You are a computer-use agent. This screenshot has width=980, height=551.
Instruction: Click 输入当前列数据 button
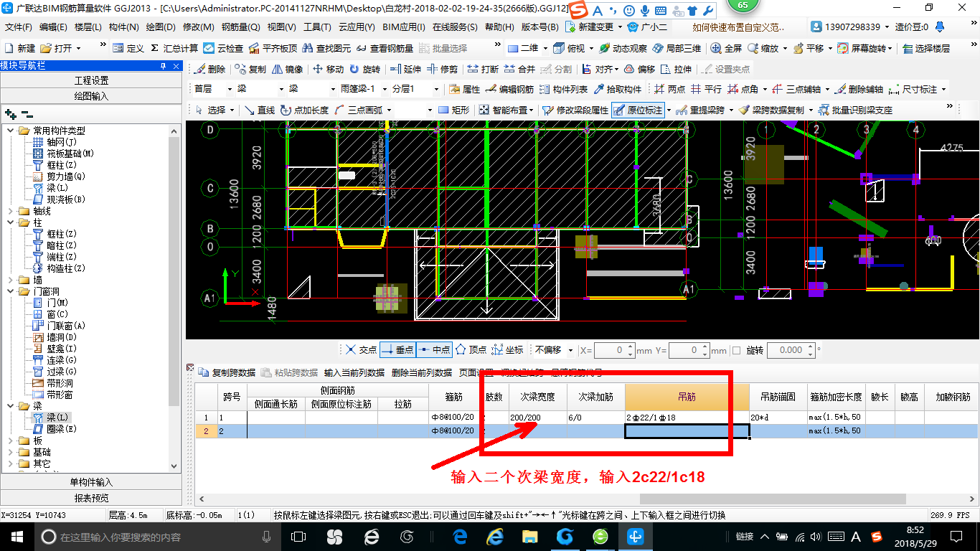354,372
